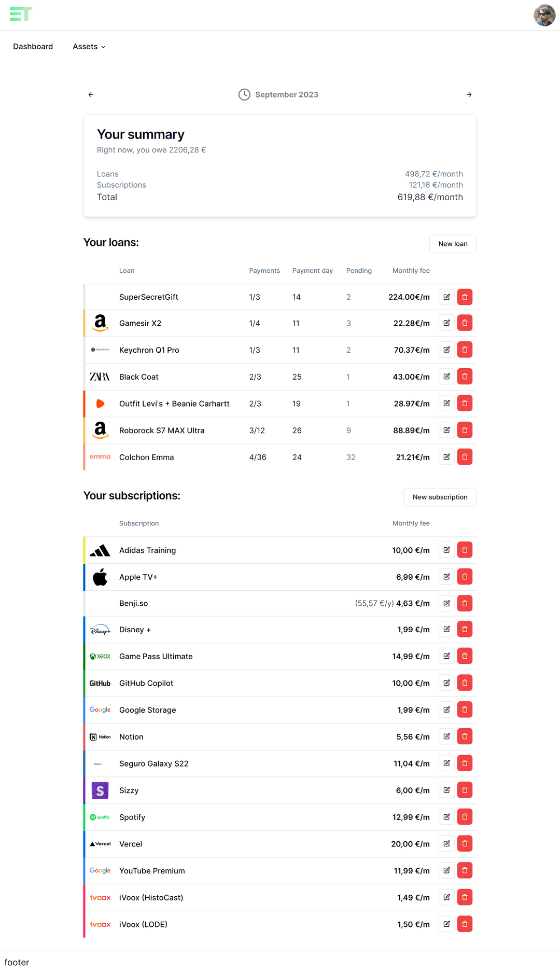Delete the Vercel subscription
This screenshot has height=973, width=560.
coord(465,844)
